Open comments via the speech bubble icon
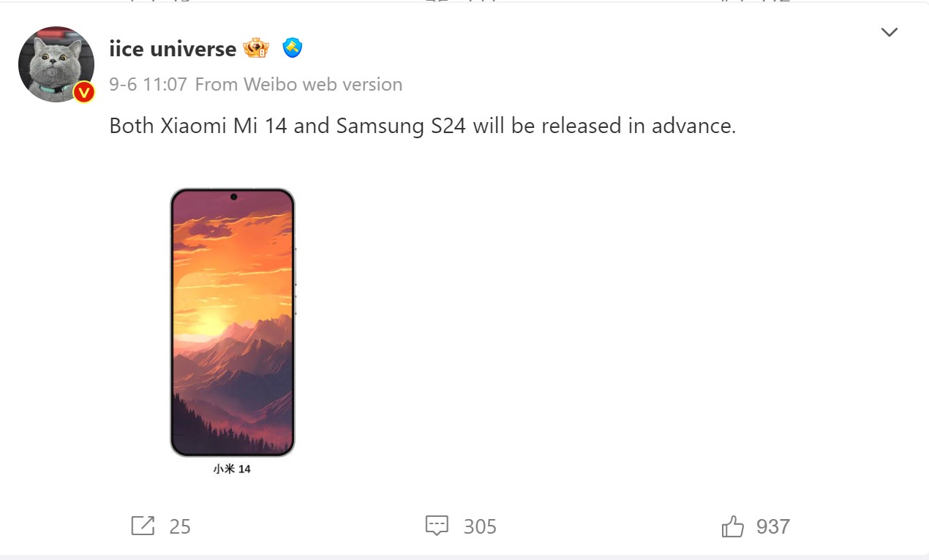 pyautogui.click(x=437, y=526)
